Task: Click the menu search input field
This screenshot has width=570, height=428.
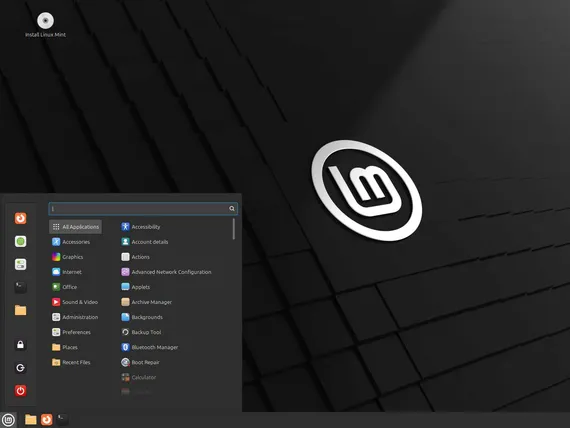Action: 143,208
